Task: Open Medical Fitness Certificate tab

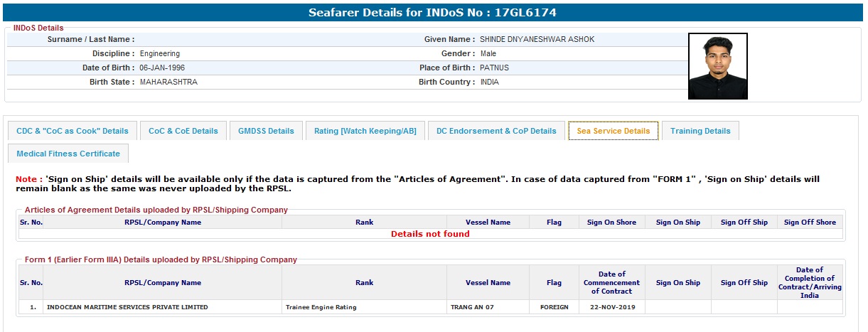Action: 68,154
